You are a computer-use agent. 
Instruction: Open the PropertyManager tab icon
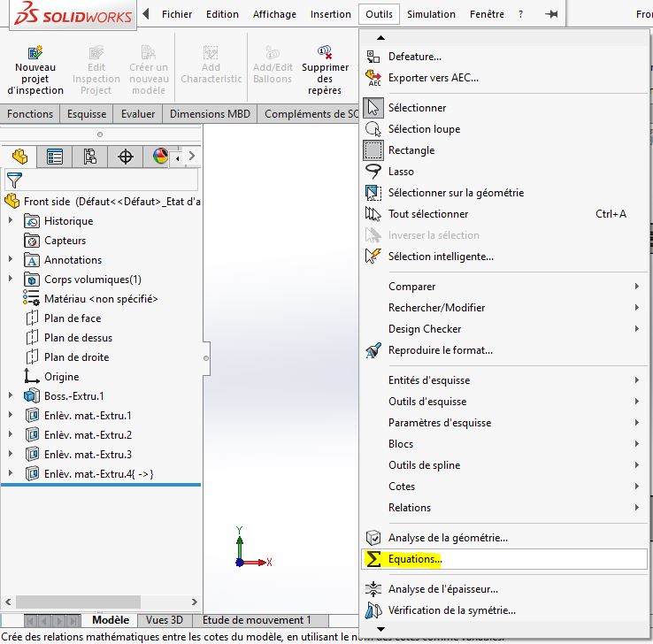click(x=55, y=157)
